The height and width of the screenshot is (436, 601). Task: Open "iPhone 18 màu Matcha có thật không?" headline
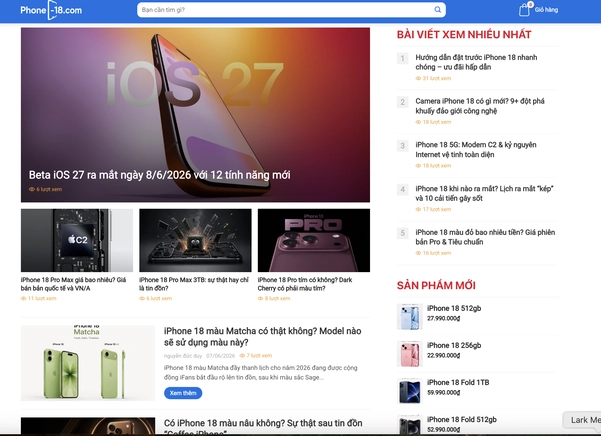pyautogui.click(x=263, y=336)
